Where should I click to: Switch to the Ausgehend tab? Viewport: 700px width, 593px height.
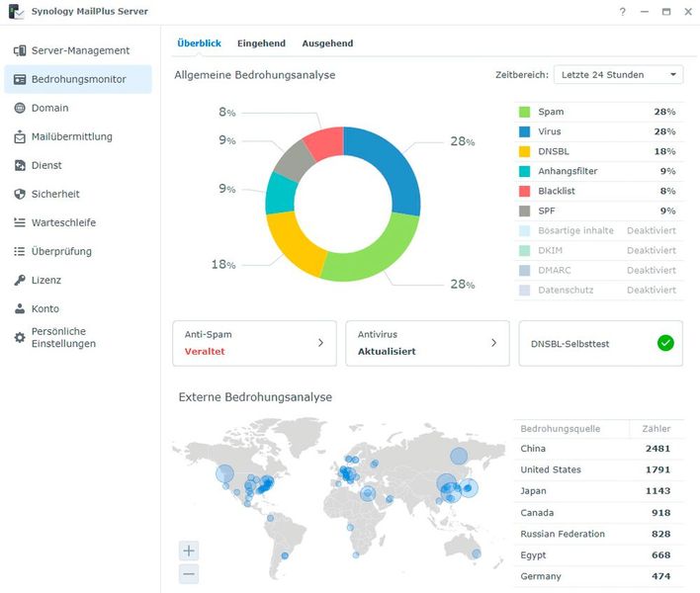click(x=327, y=43)
